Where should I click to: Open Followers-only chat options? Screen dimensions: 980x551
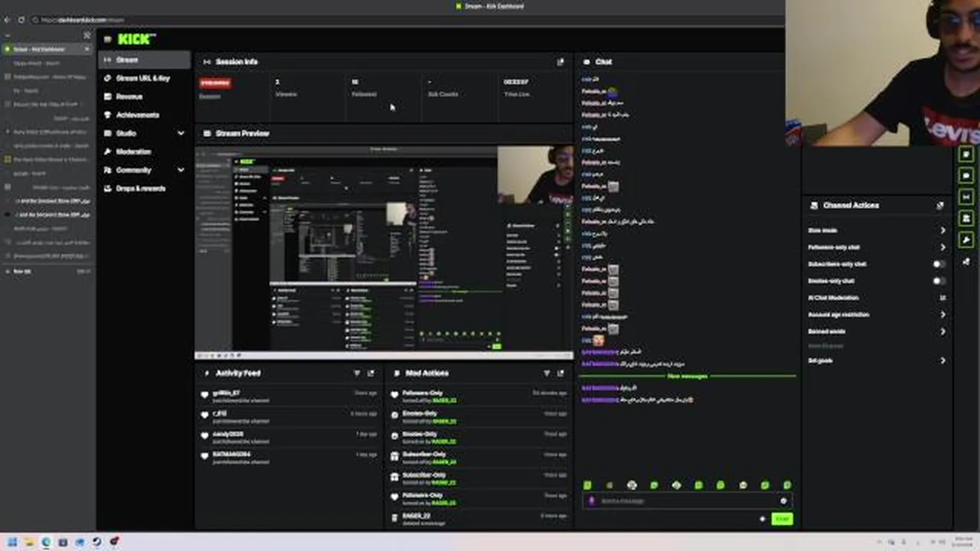tap(877, 247)
